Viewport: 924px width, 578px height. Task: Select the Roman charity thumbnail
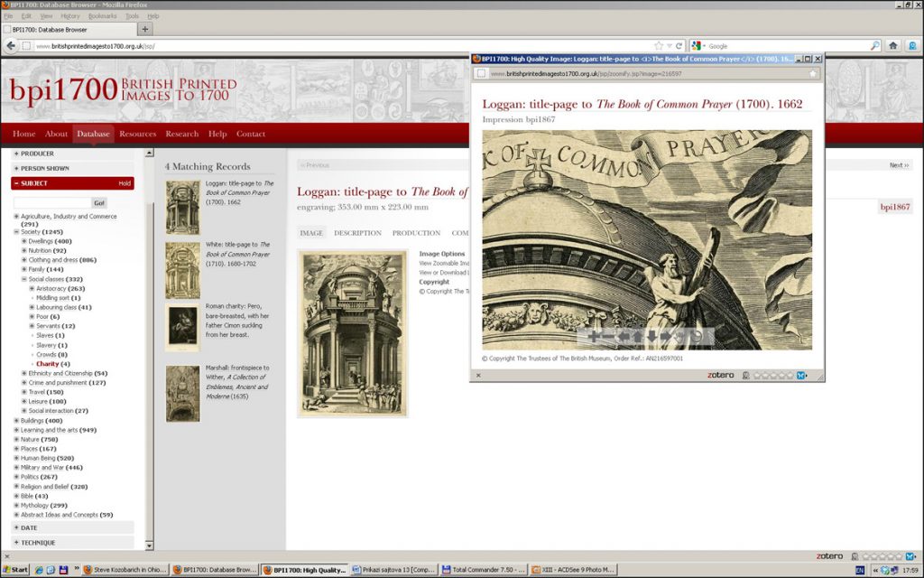point(183,325)
